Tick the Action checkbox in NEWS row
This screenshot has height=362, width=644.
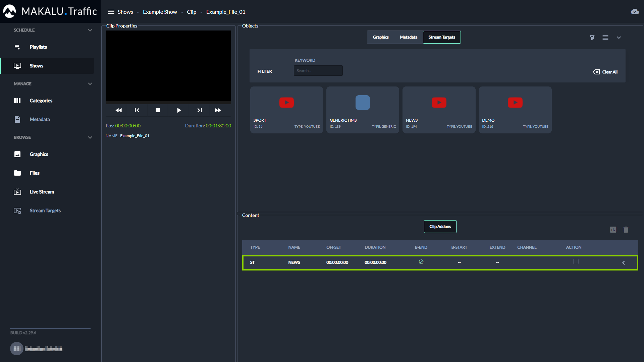pos(576,261)
